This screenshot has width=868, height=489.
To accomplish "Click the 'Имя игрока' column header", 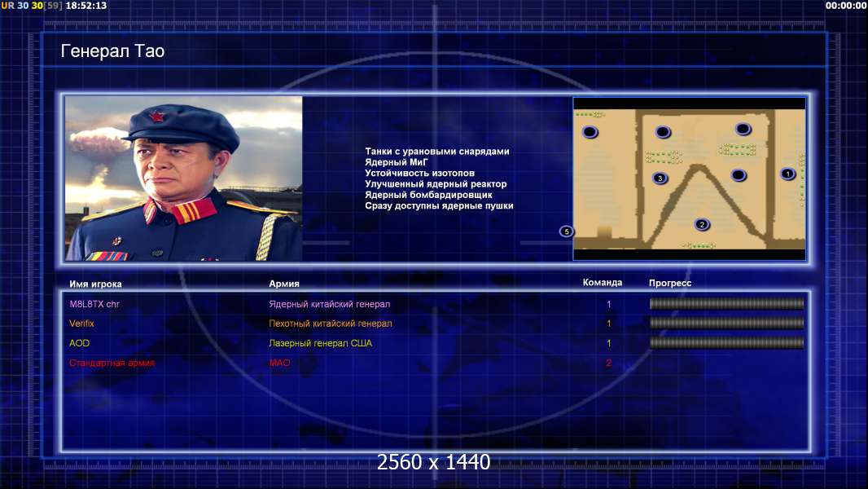I will tap(95, 284).
